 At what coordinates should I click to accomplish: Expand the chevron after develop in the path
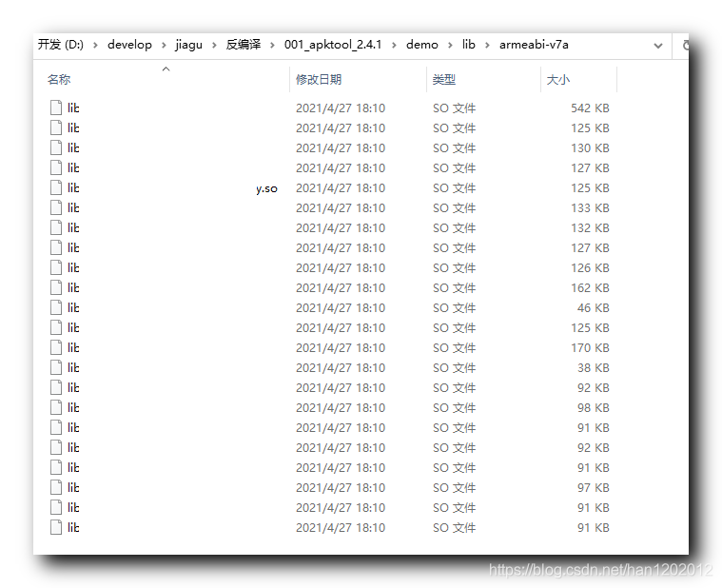point(164,45)
